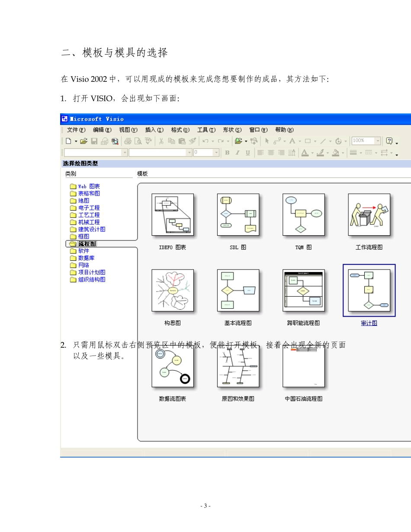
Task: Expand the Rectangle tool dropdown arrow
Action: [315, 141]
